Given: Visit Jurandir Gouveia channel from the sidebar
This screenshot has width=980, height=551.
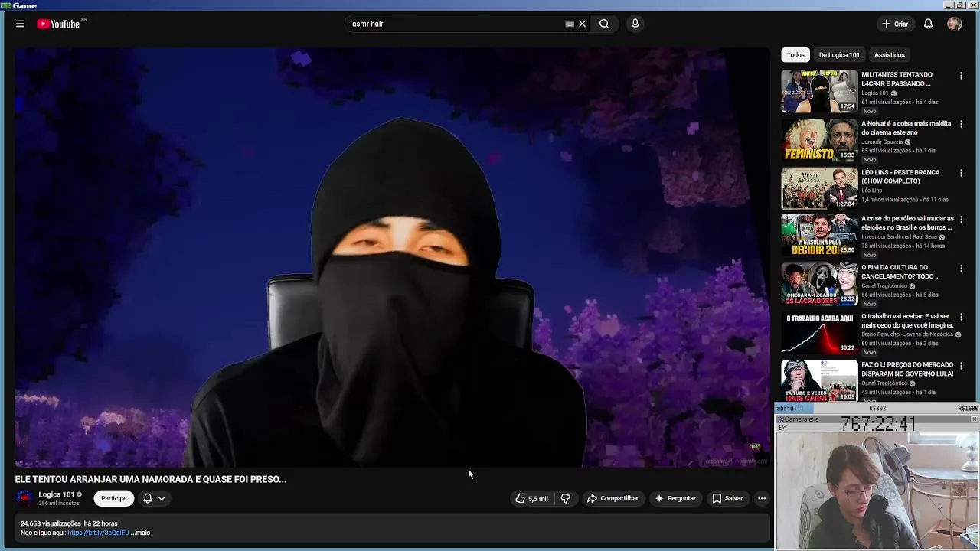Looking at the screenshot, I should tap(882, 142).
